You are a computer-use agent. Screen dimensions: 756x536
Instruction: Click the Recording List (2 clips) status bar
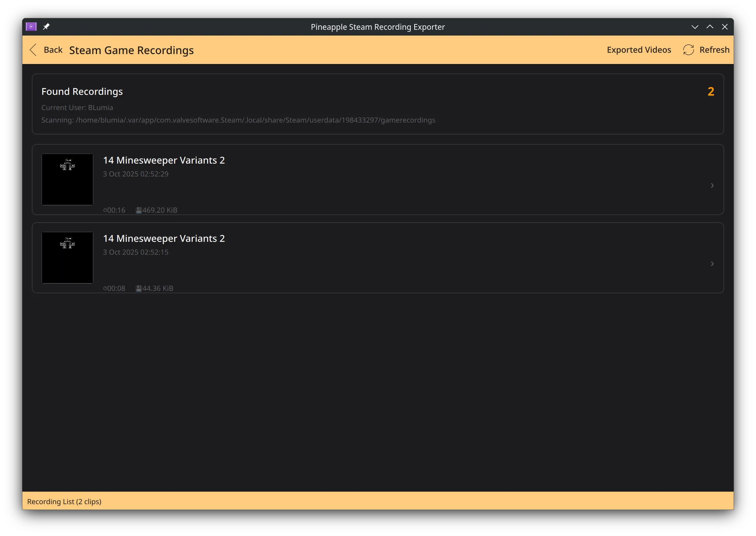[378, 501]
